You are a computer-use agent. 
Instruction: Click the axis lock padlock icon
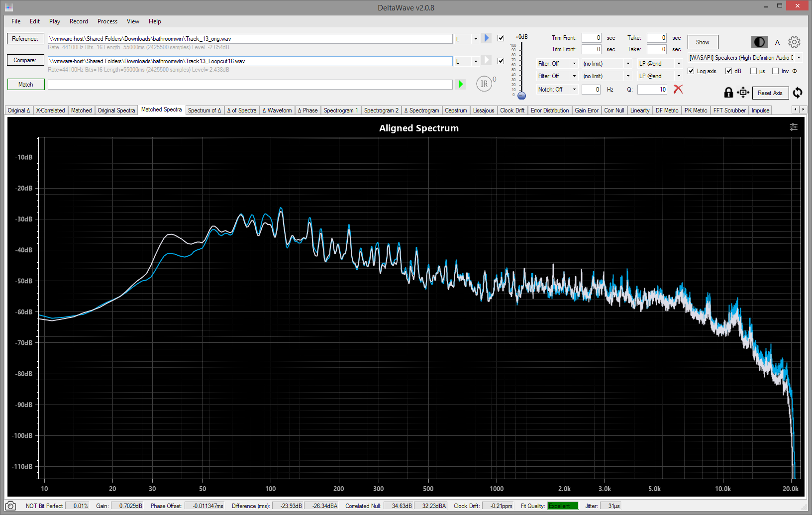click(x=728, y=93)
